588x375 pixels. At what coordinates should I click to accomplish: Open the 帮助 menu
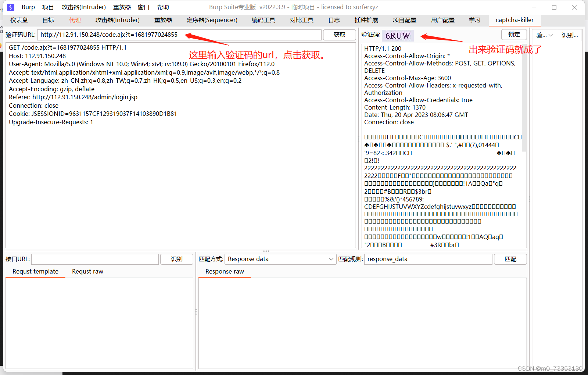click(x=163, y=7)
